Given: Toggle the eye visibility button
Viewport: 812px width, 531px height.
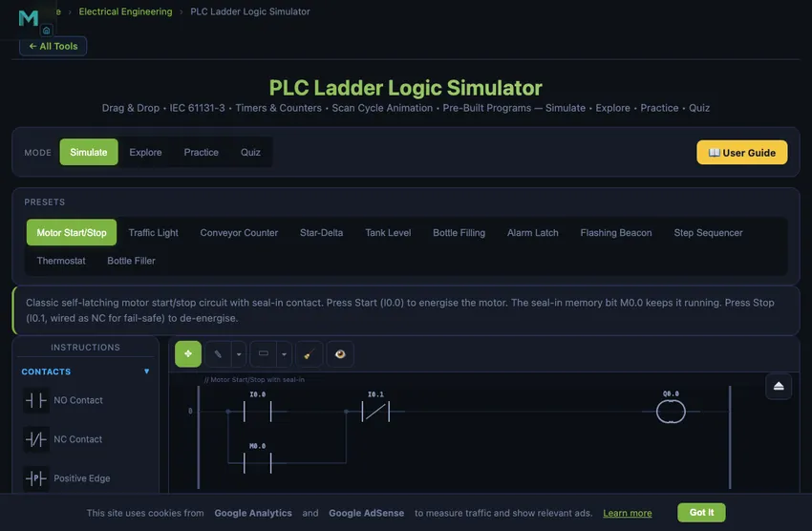Looking at the screenshot, I should pyautogui.click(x=340, y=354).
